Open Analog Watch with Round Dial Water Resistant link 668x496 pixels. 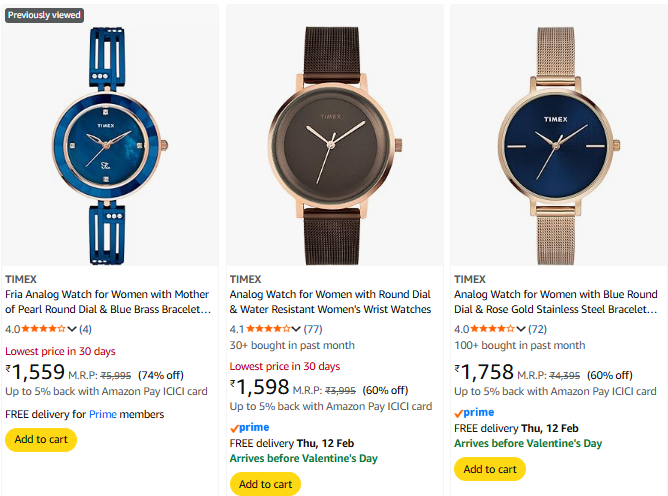pyautogui.click(x=331, y=302)
